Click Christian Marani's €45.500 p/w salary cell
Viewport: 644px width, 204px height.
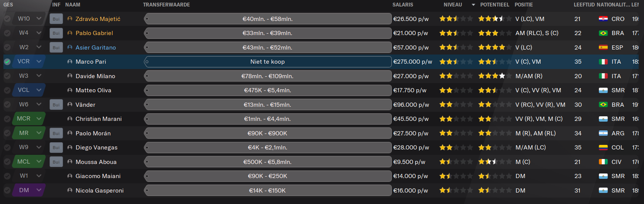click(x=411, y=119)
